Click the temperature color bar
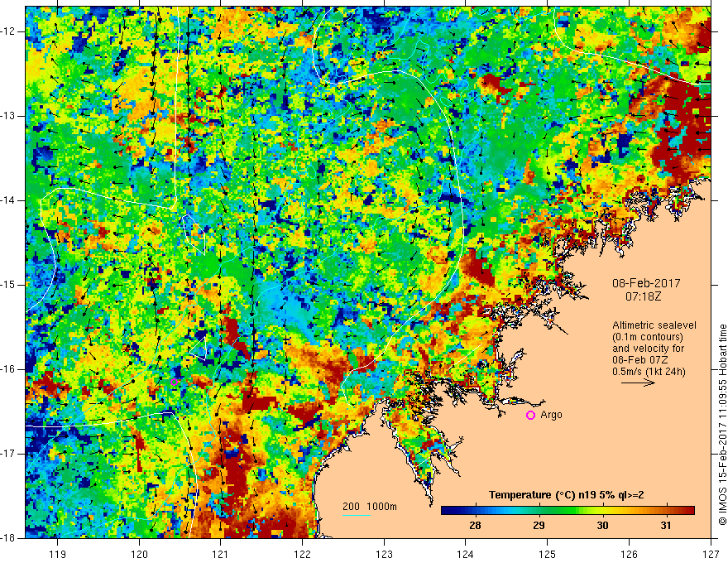728x563 pixels. point(568,510)
